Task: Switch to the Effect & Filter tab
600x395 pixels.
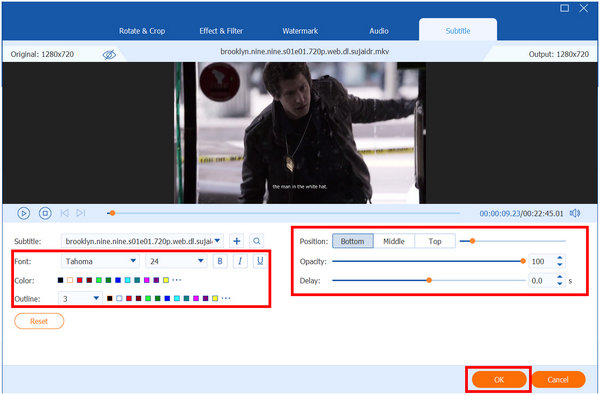Action: (221, 31)
